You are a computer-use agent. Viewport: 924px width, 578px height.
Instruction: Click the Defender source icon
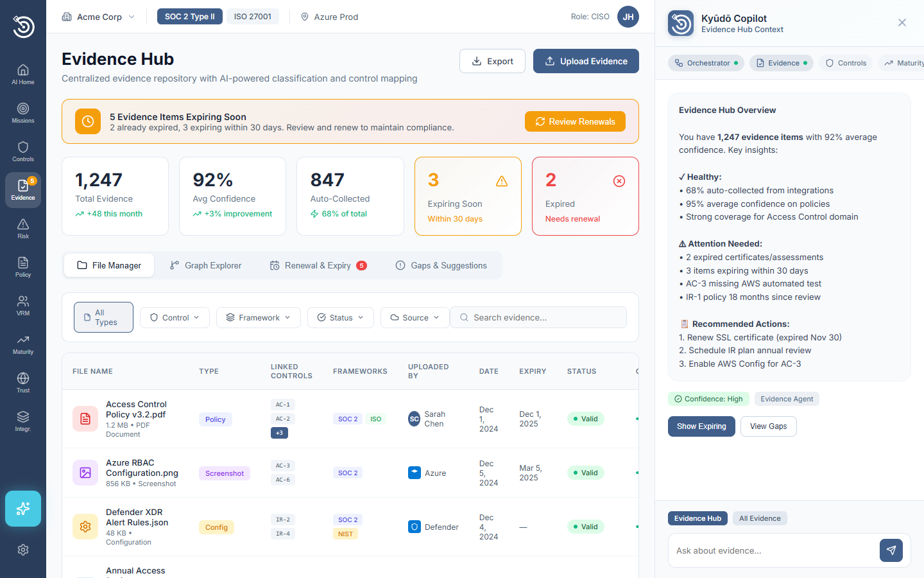(x=415, y=527)
